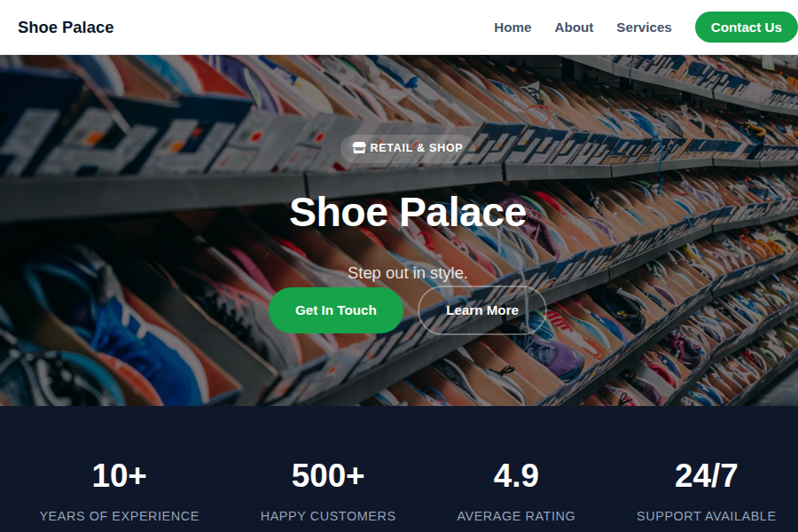Go to the About page link
This screenshot has width=798, height=532.
574,27
